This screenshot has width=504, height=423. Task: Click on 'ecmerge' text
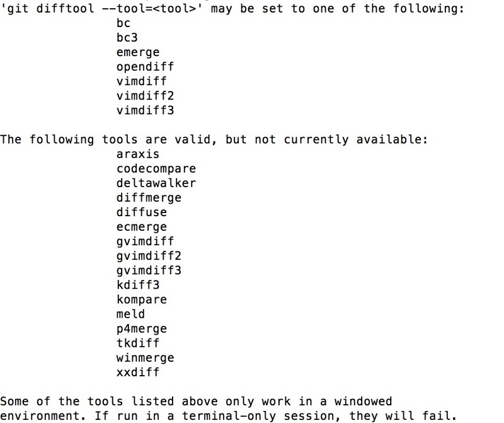(x=141, y=227)
